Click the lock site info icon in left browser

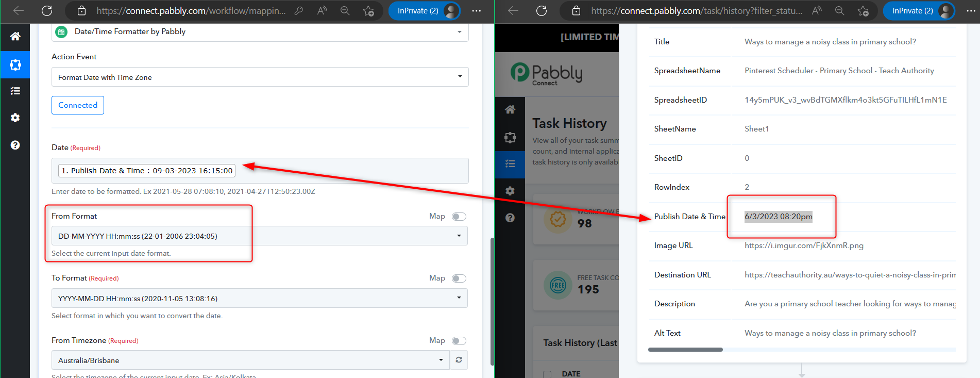tap(81, 11)
